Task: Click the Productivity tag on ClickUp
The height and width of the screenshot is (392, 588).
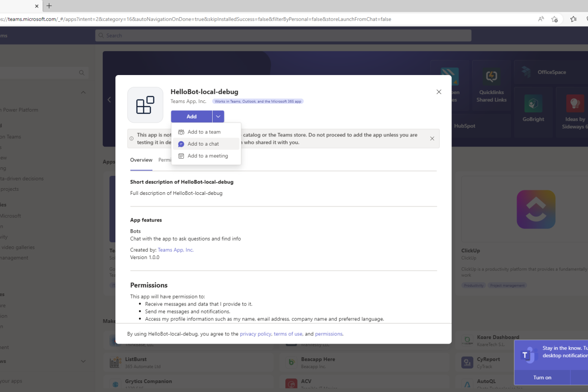Action: 474,286
